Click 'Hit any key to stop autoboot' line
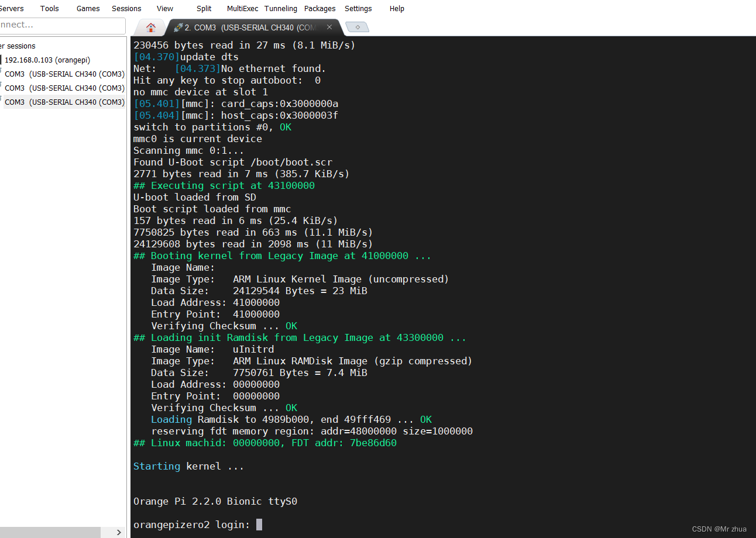The width and height of the screenshot is (756, 538). coord(226,80)
